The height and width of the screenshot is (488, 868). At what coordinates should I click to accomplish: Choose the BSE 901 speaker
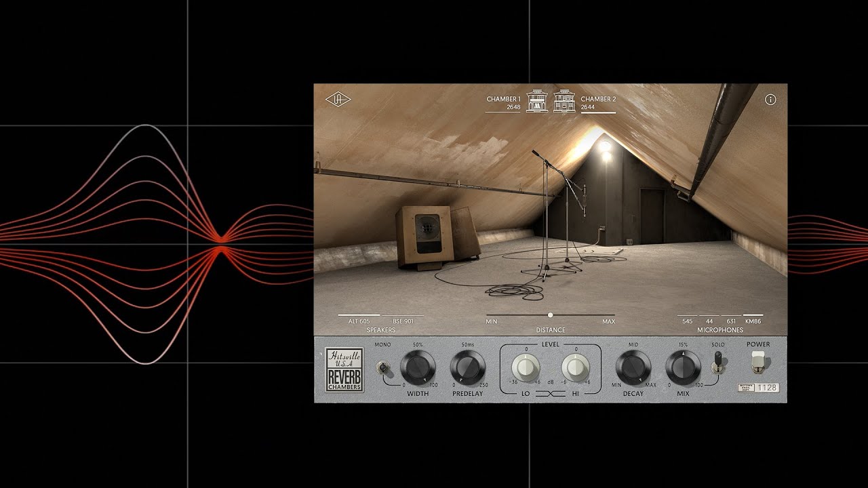403,321
